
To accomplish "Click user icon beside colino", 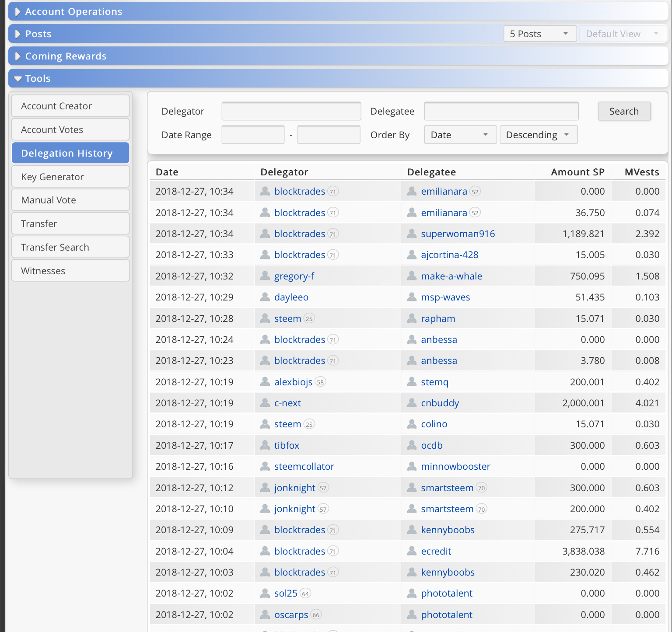I will click(x=412, y=424).
